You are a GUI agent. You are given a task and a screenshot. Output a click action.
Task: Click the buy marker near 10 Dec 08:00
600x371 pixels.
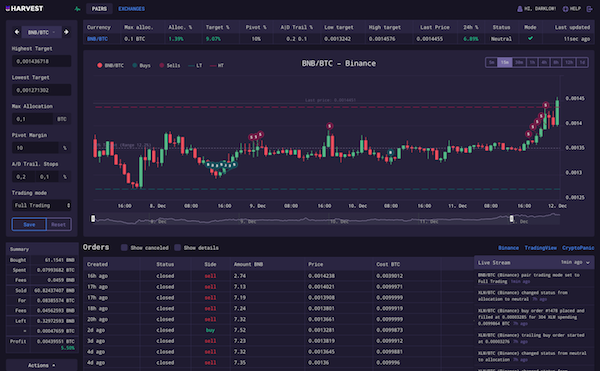point(390,152)
